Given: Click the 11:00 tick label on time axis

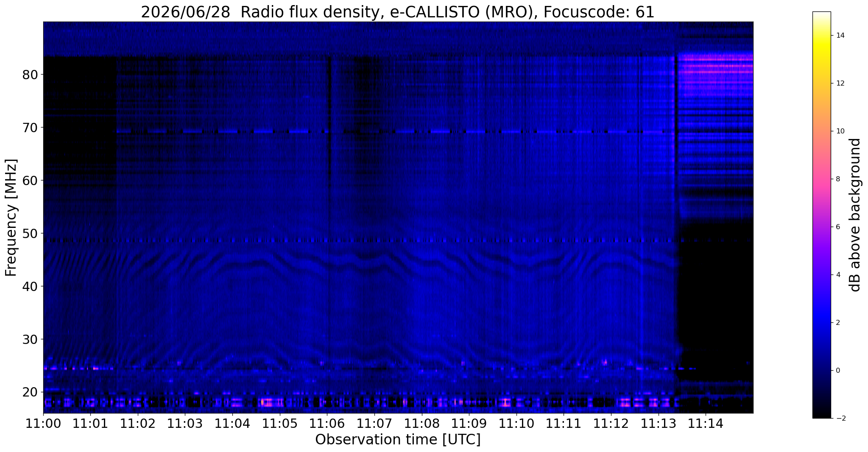Looking at the screenshot, I should click(x=43, y=424).
